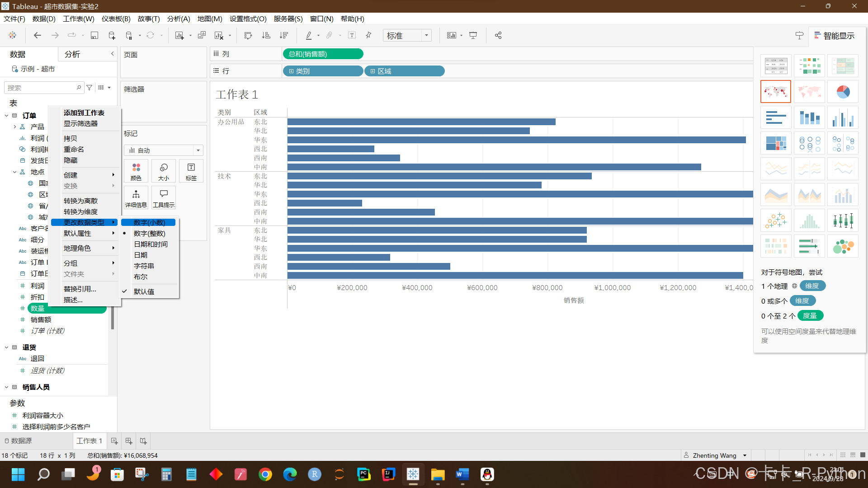Image resolution: width=868 pixels, height=488 pixels.
Task: Select 数字(整数) data type option
Action: [150, 233]
